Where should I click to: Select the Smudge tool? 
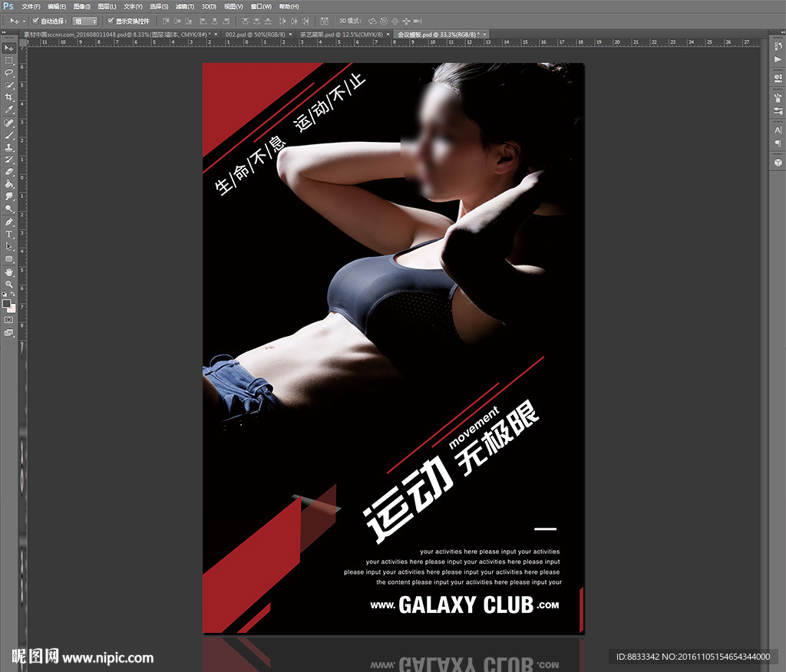coord(9,196)
